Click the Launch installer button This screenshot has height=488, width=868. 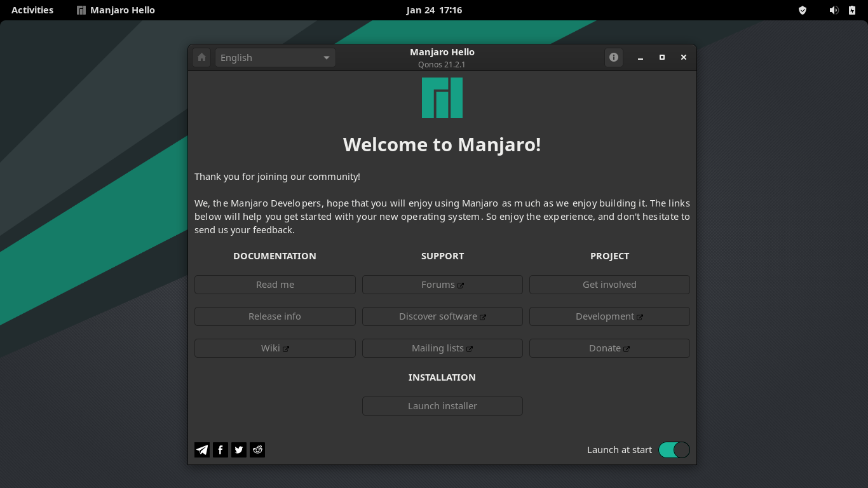(x=442, y=405)
